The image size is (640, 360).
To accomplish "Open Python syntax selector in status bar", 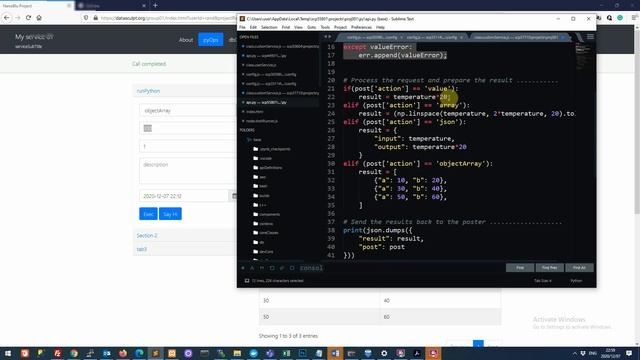I will click(x=576, y=281).
